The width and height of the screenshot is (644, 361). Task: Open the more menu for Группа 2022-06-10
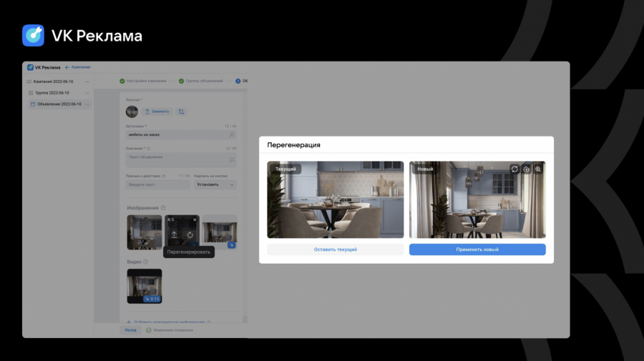(x=87, y=93)
